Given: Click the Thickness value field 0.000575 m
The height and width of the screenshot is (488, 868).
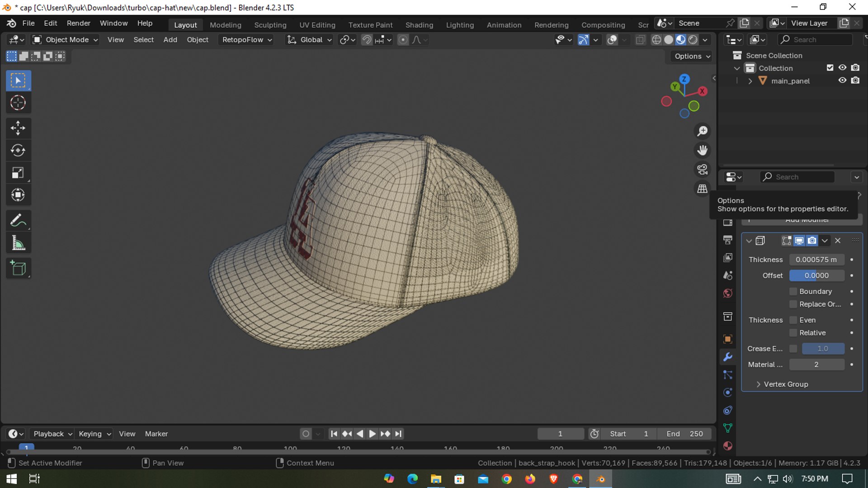Looking at the screenshot, I should [x=816, y=260].
